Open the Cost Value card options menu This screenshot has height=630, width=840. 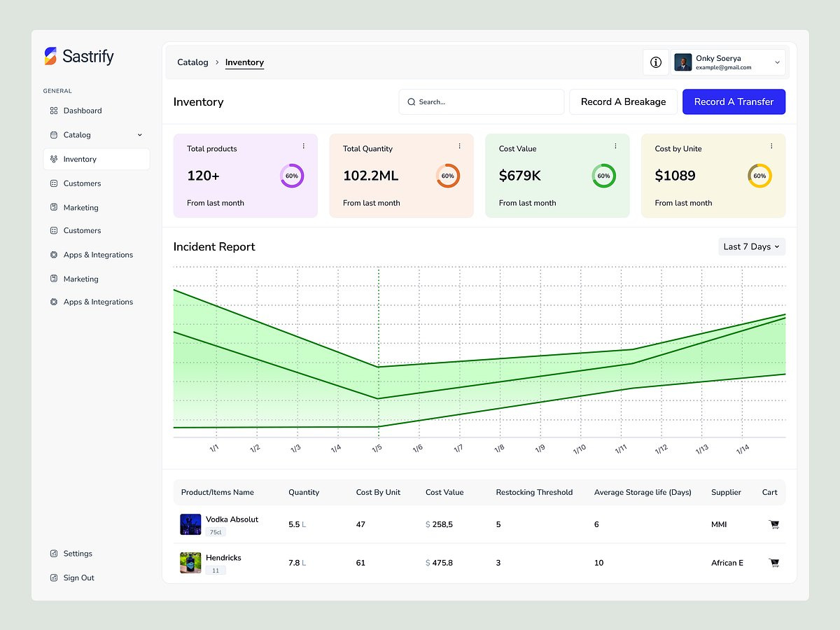tap(615, 146)
